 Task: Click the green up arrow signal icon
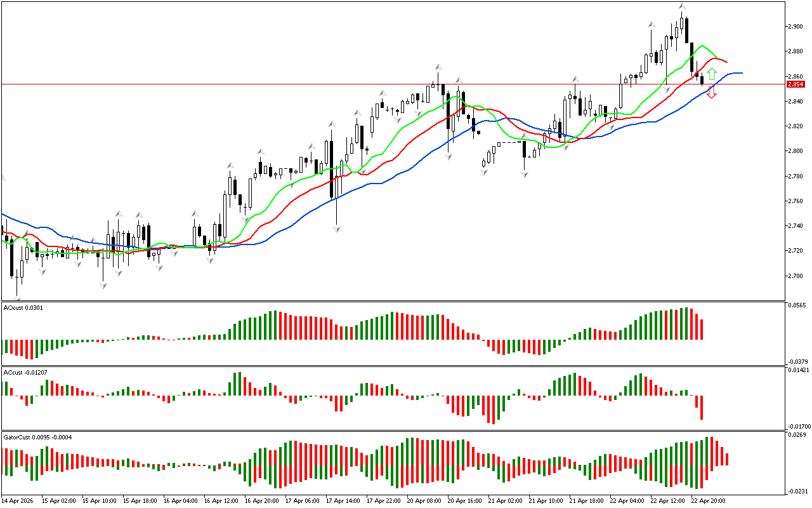click(712, 74)
